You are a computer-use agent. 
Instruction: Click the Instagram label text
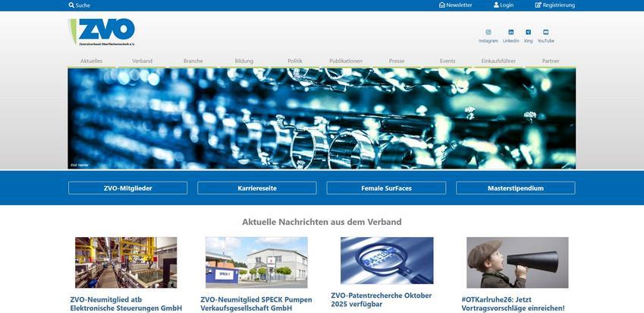point(488,41)
